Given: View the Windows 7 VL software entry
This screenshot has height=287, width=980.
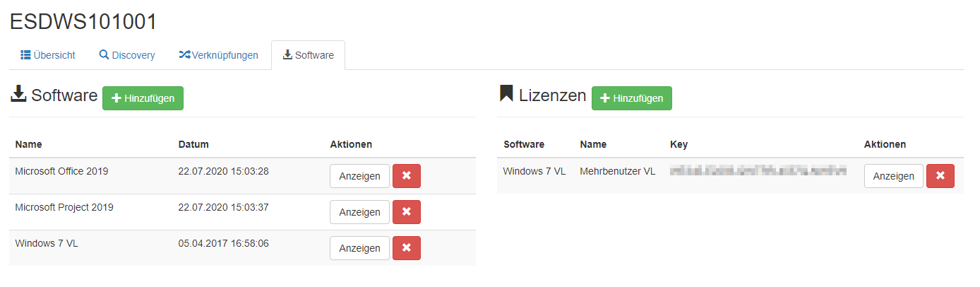Looking at the screenshot, I should click(x=359, y=248).
